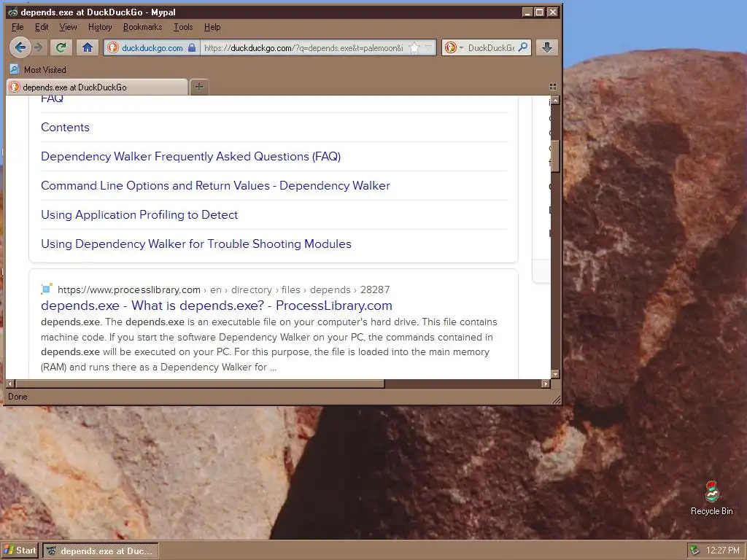Open a new tab with the plus button
The width and height of the screenshot is (747, 560).
pyautogui.click(x=199, y=87)
